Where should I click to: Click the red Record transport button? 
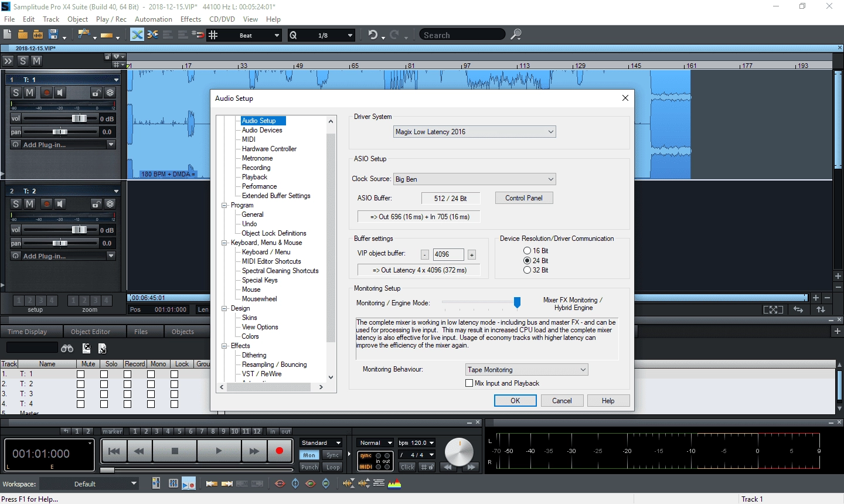pos(280,451)
